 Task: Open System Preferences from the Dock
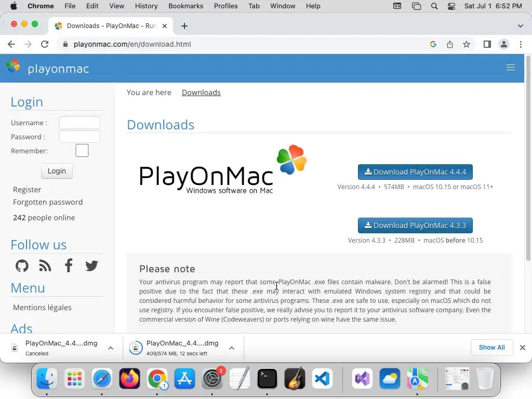[212, 378]
